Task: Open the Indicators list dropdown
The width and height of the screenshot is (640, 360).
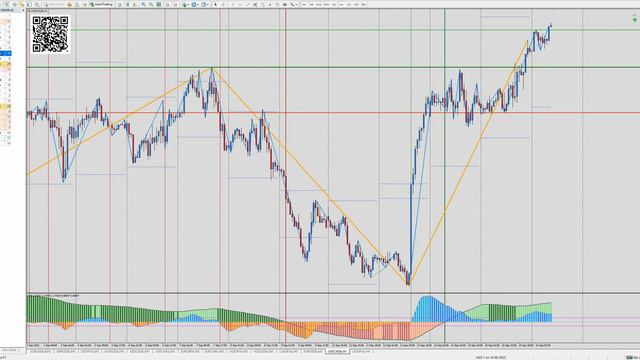Action: pyautogui.click(x=186, y=4)
